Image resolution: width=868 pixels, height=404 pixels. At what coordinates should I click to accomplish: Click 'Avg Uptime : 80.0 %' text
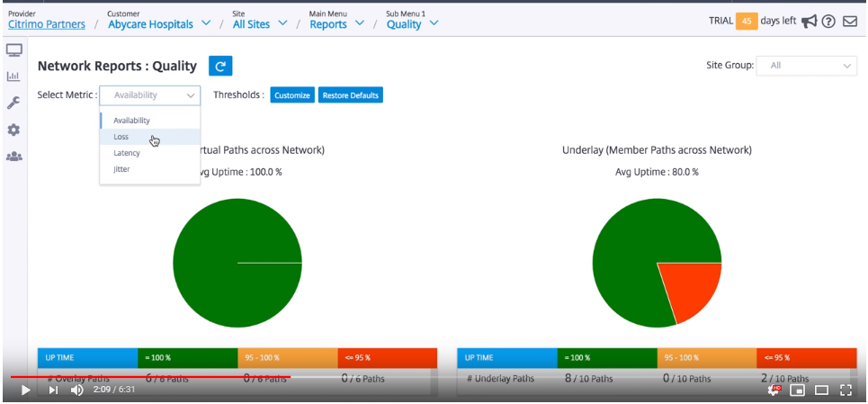click(x=657, y=172)
